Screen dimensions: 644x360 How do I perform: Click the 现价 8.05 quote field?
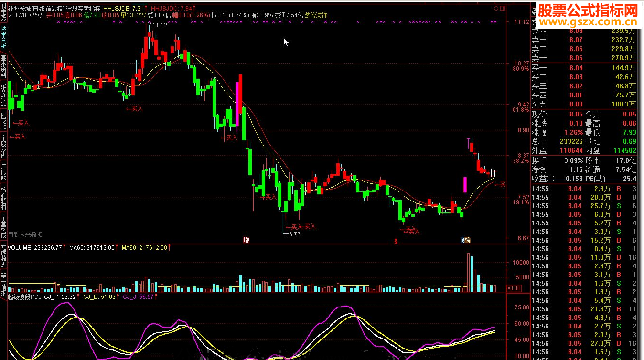[x=558, y=115]
